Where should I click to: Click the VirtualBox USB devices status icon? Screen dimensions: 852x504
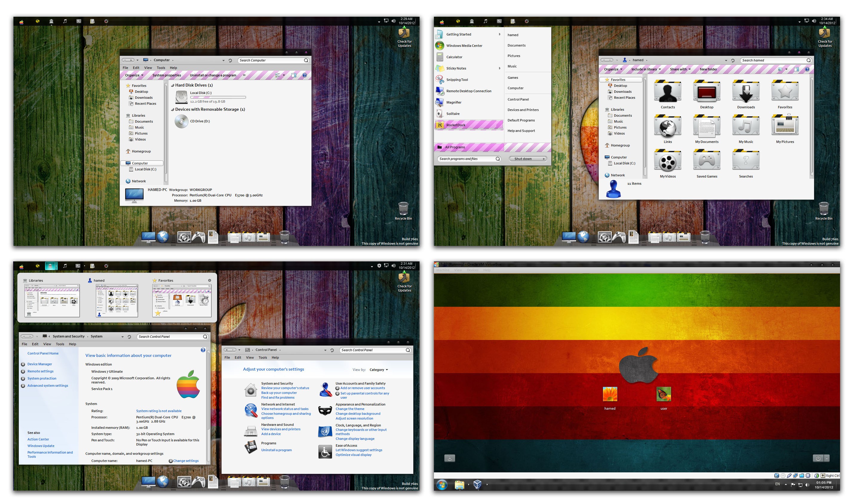tap(789, 475)
